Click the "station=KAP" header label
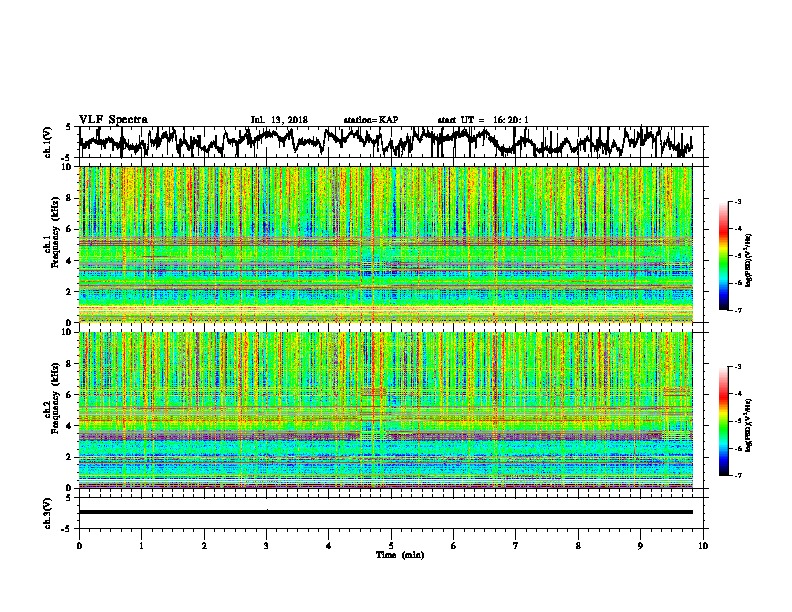This screenshot has width=792, height=612. tap(371, 120)
